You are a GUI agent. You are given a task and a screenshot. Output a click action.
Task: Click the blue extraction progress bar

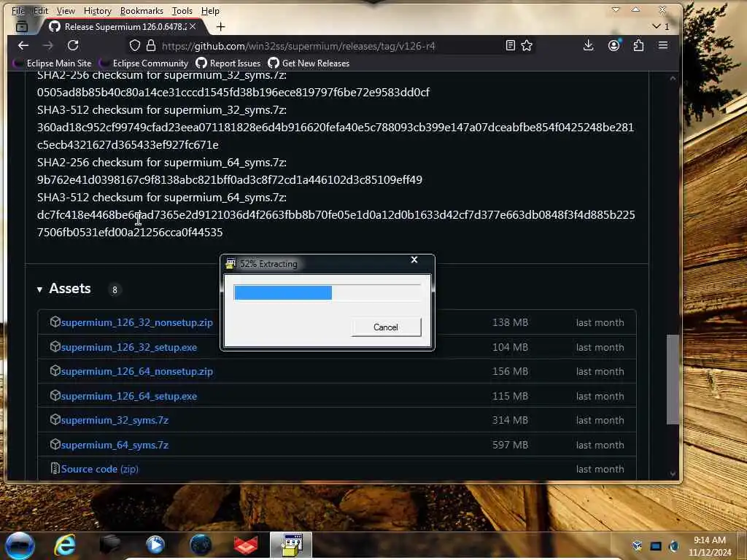[x=283, y=293]
